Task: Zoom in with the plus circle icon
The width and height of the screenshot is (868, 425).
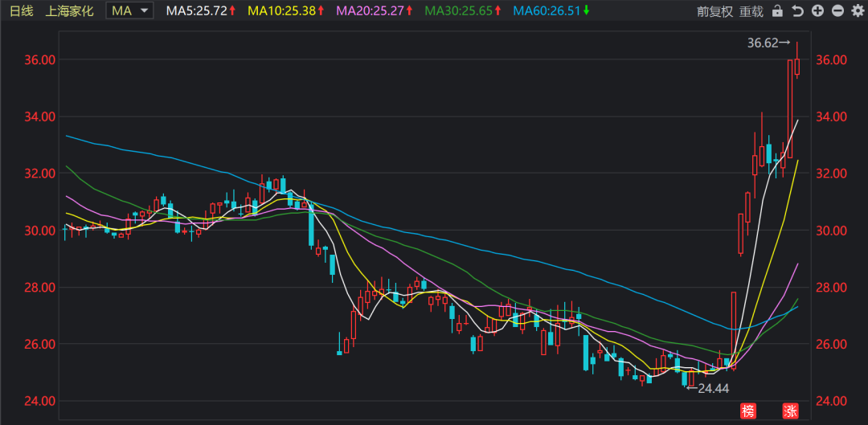Action: [x=817, y=11]
